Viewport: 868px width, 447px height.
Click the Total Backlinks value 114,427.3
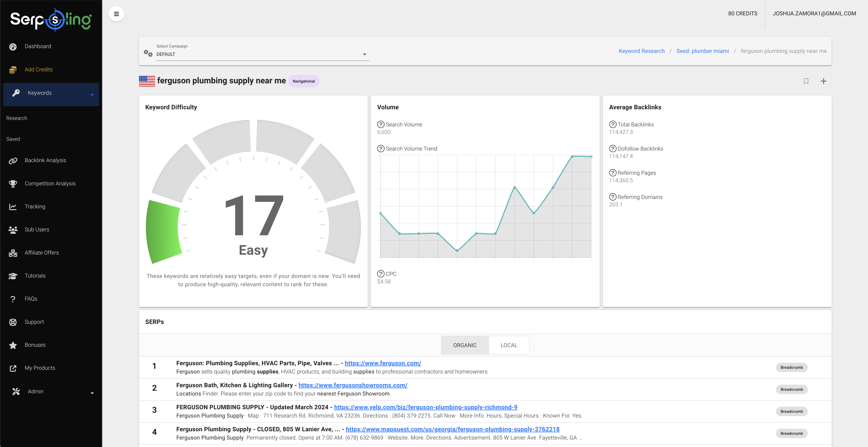(x=621, y=132)
